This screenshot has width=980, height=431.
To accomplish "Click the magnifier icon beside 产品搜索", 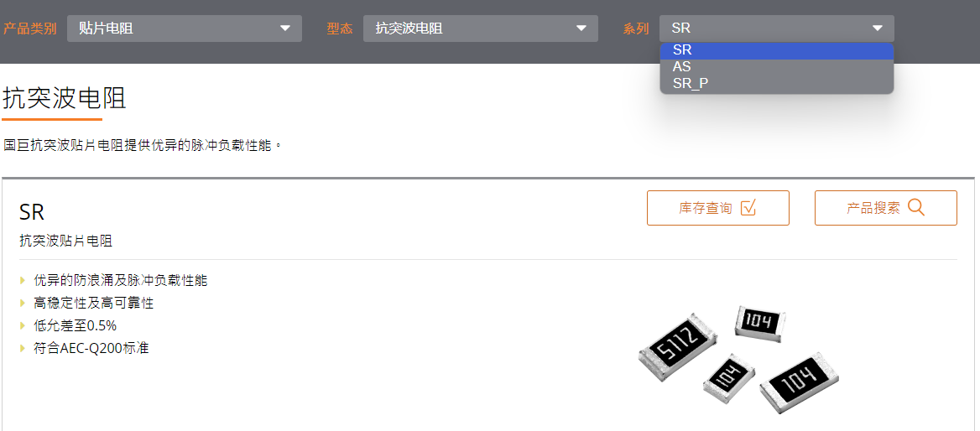I will tap(915, 207).
